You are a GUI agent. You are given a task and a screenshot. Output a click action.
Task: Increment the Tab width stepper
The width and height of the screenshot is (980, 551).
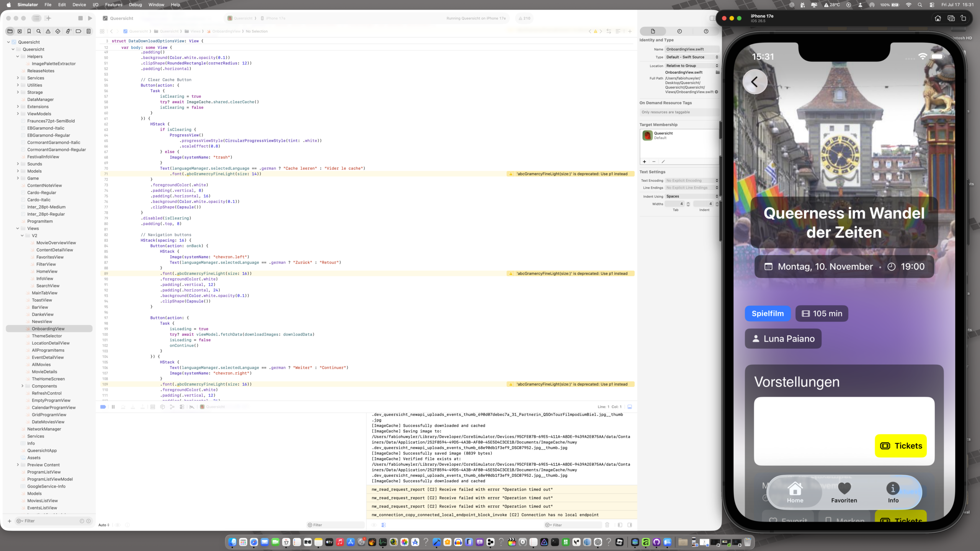(x=688, y=202)
